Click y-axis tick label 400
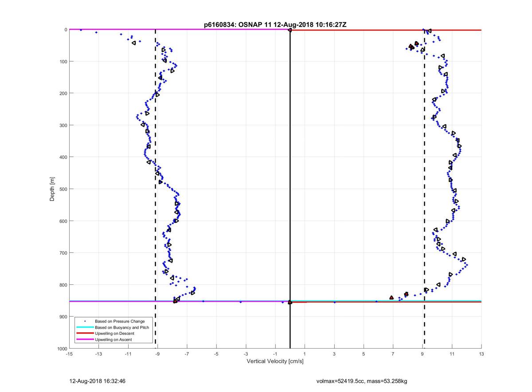 [x=63, y=157]
